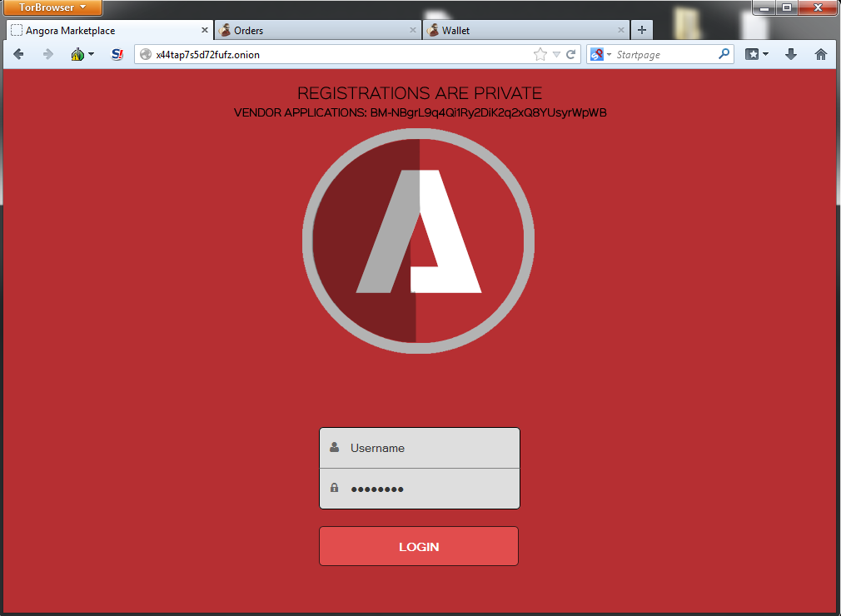Close the Wallet tab
Viewport: 841px width, 616px height.
click(x=620, y=30)
